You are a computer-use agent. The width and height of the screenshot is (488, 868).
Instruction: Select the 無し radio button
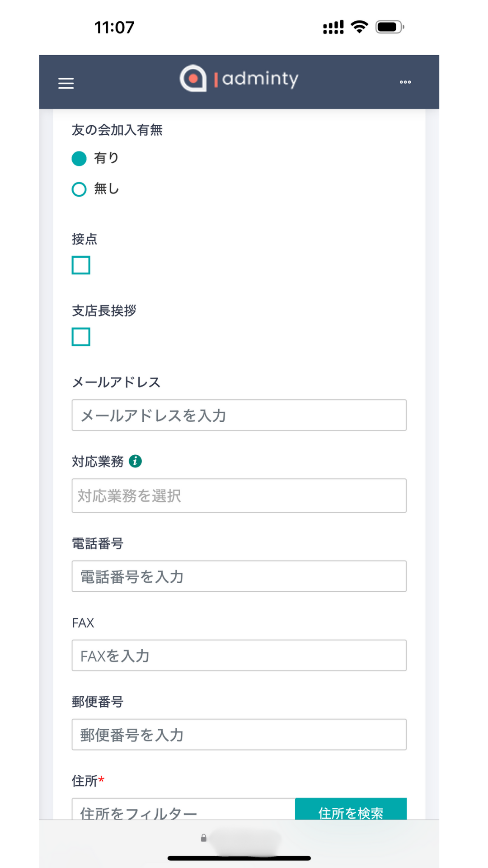pos(79,189)
